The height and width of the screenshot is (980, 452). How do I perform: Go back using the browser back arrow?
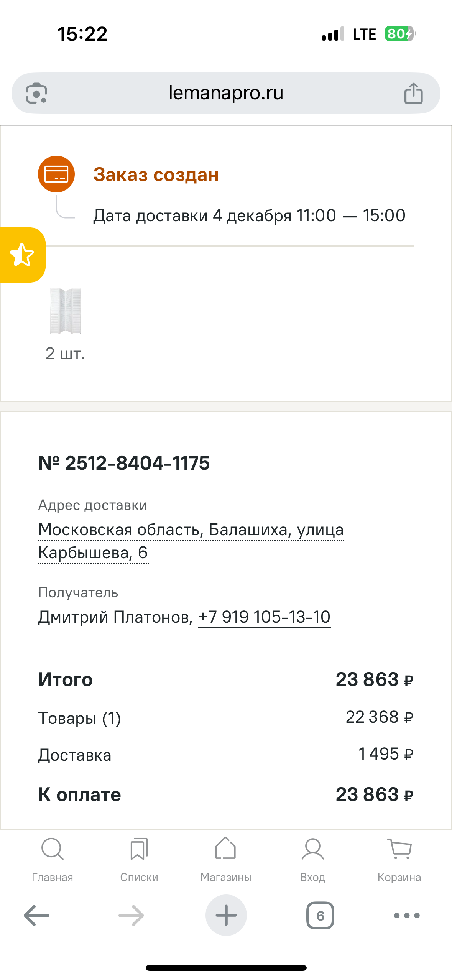tap(36, 916)
